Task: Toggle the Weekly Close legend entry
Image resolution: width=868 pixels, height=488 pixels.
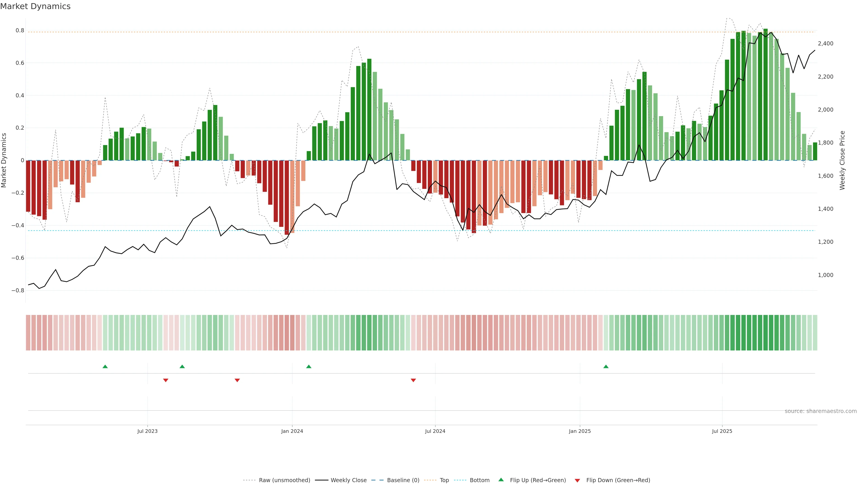Action: tap(348, 480)
